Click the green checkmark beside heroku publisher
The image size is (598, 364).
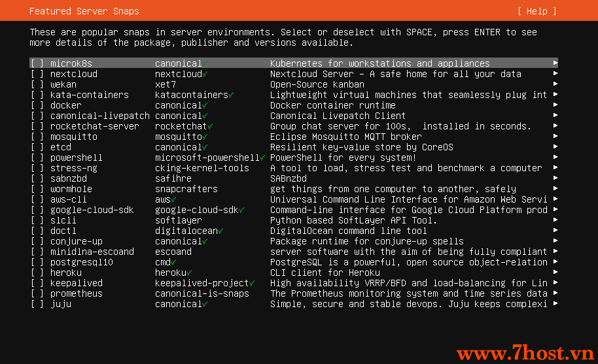(189, 273)
